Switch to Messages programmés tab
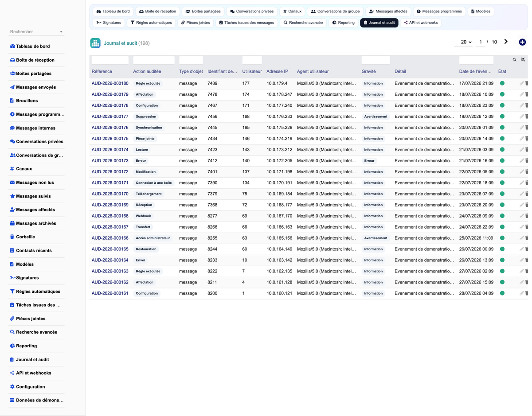 coord(439,12)
